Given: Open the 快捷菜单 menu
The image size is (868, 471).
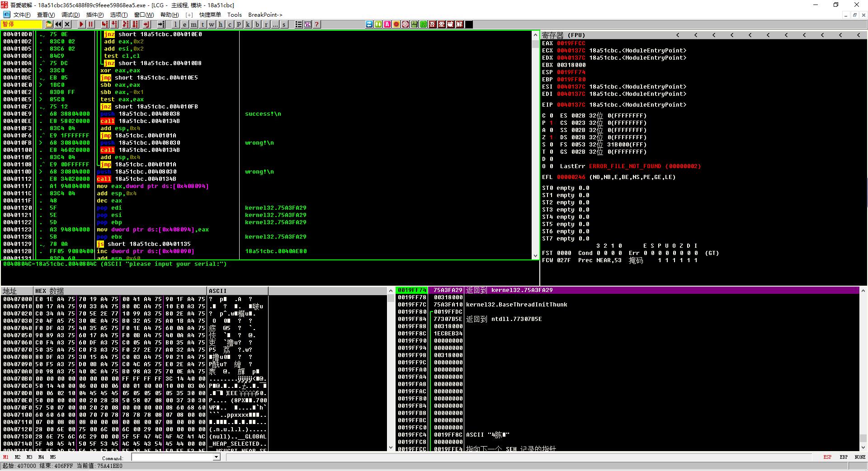Looking at the screenshot, I should tap(210, 15).
